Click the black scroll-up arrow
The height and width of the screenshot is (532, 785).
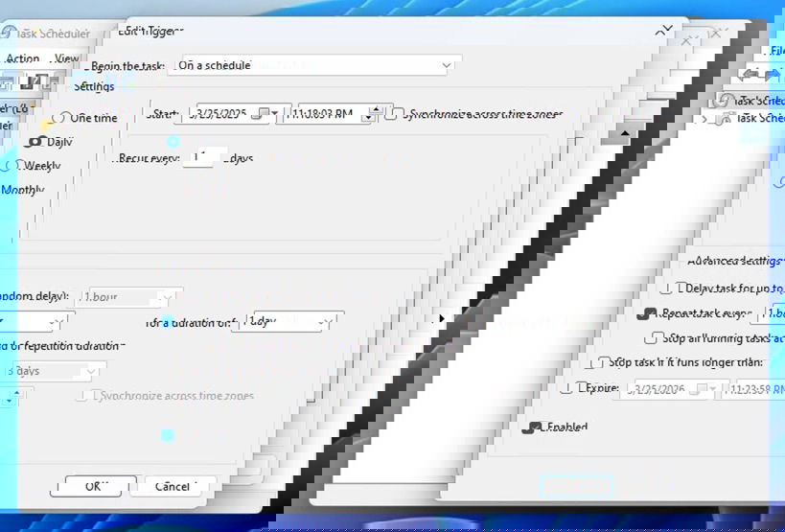coord(625,133)
